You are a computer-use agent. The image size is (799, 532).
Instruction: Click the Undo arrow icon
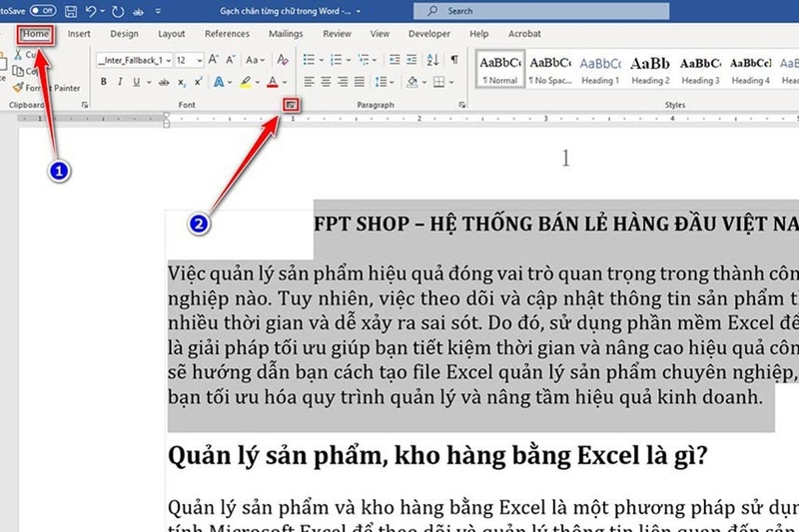[90, 11]
